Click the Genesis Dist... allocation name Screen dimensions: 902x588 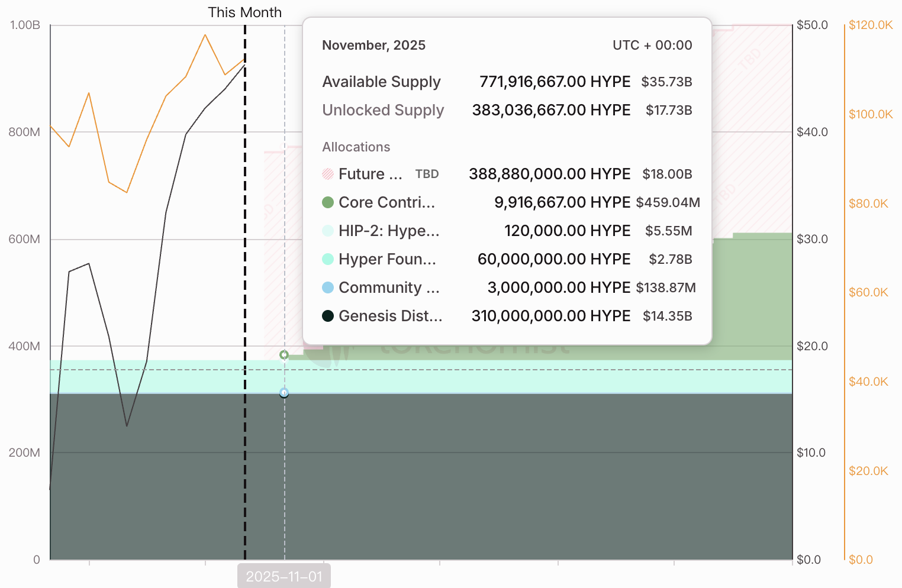click(x=390, y=316)
